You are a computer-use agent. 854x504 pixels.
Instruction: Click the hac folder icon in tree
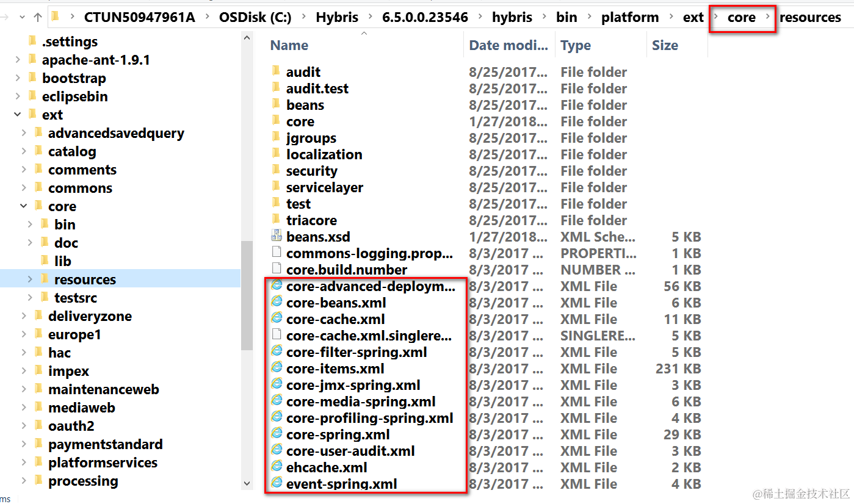tap(38, 352)
